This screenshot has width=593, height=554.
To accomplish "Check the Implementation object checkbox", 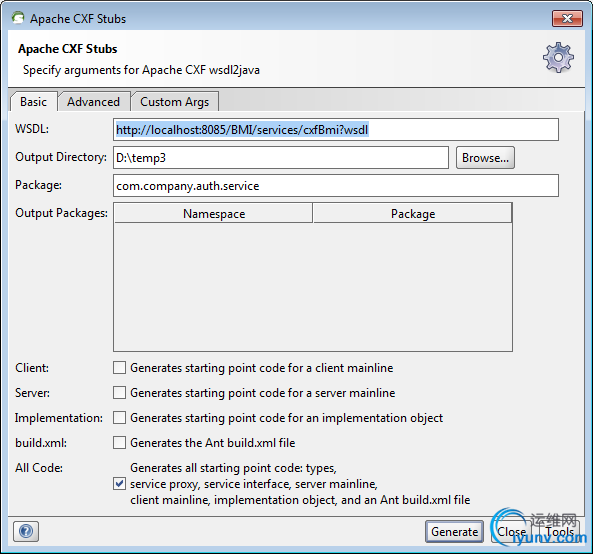I will pyautogui.click(x=120, y=417).
